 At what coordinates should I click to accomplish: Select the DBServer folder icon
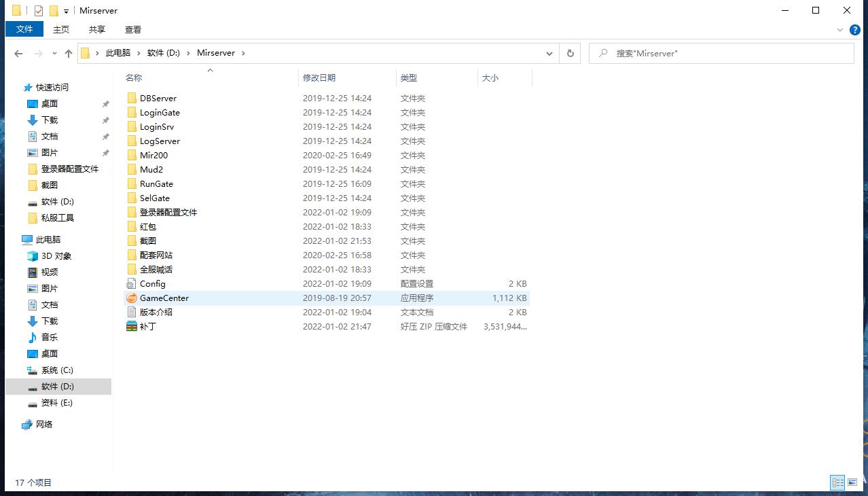132,98
